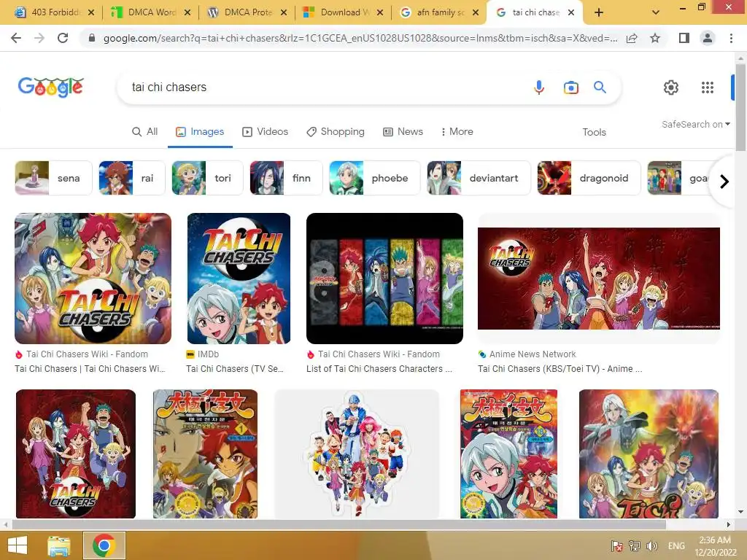The width and height of the screenshot is (747, 560).
Task: Open the tab search chevron
Action: click(656, 12)
